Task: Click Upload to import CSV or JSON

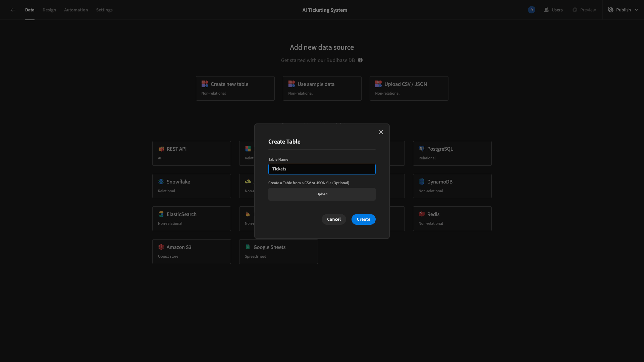Action: click(x=322, y=194)
